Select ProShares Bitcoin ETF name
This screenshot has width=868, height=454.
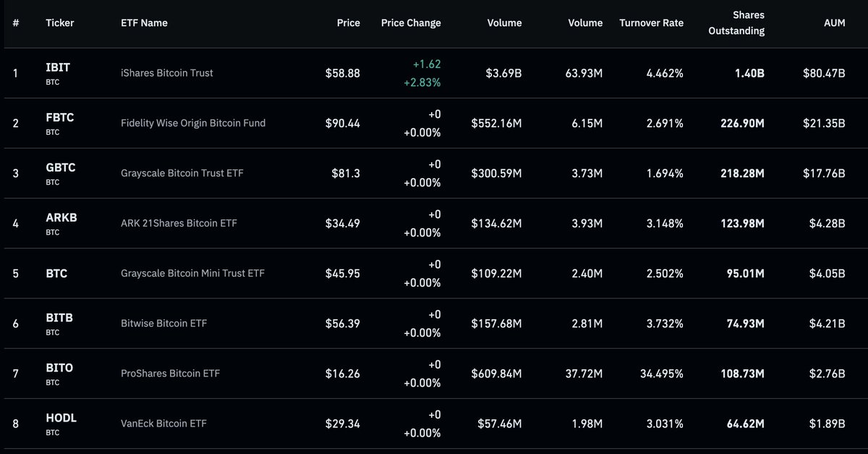tap(170, 374)
